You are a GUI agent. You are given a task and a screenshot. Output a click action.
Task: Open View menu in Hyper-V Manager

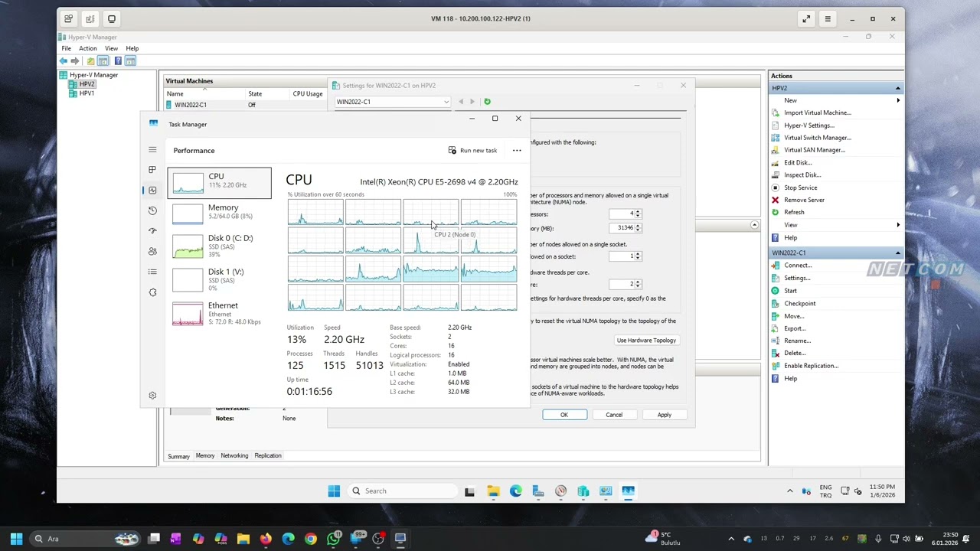pos(111,48)
